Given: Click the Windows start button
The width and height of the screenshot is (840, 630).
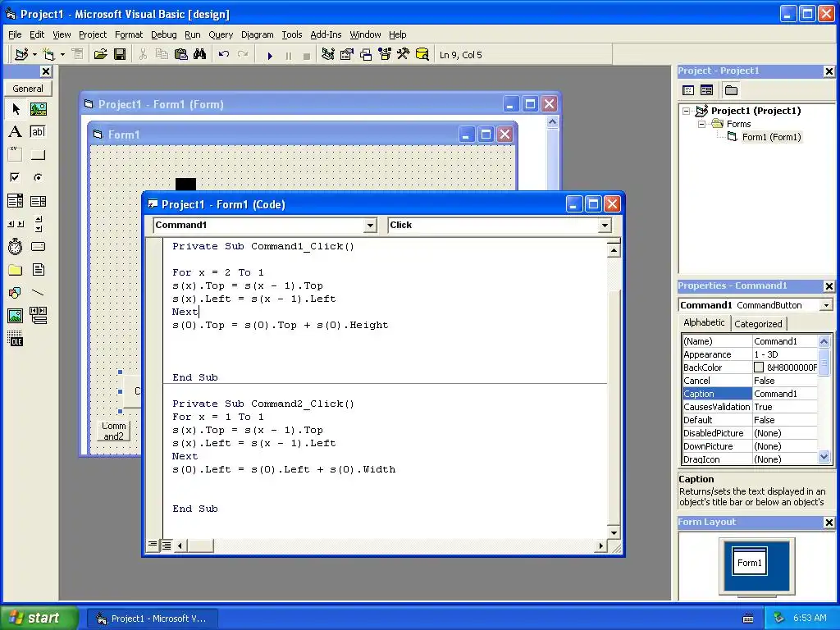Looking at the screenshot, I should point(39,618).
